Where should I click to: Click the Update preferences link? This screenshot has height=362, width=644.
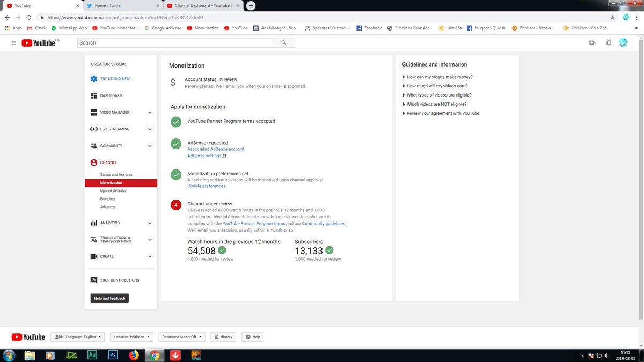(x=206, y=186)
